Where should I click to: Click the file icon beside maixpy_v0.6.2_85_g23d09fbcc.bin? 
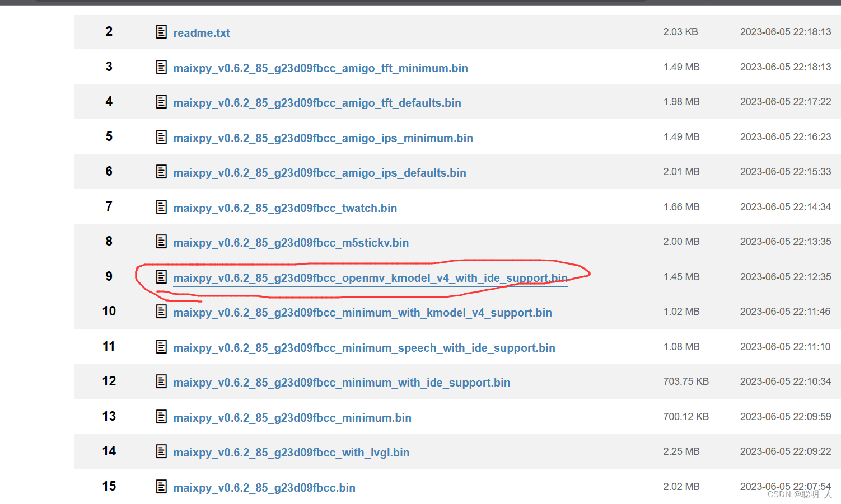coord(161,487)
